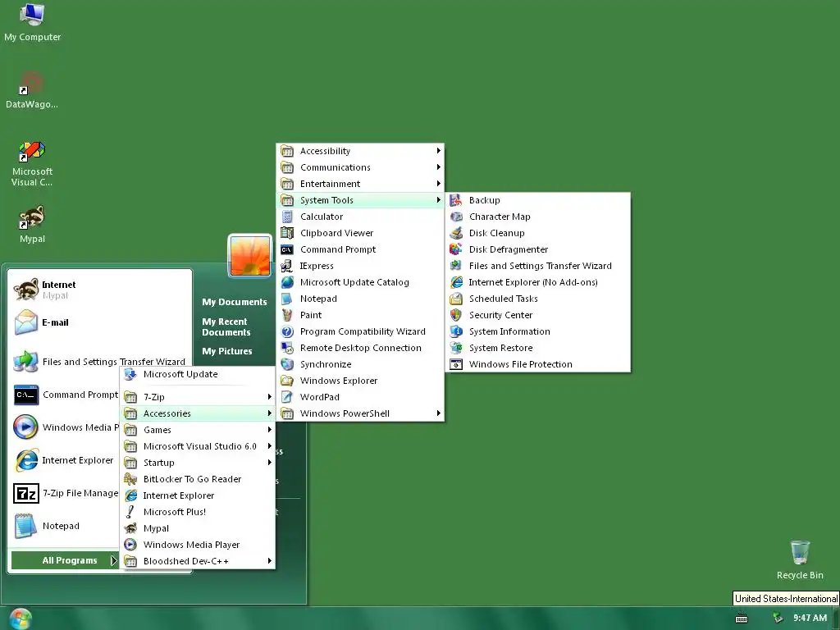Open the IExpress icon

pyautogui.click(x=287, y=266)
